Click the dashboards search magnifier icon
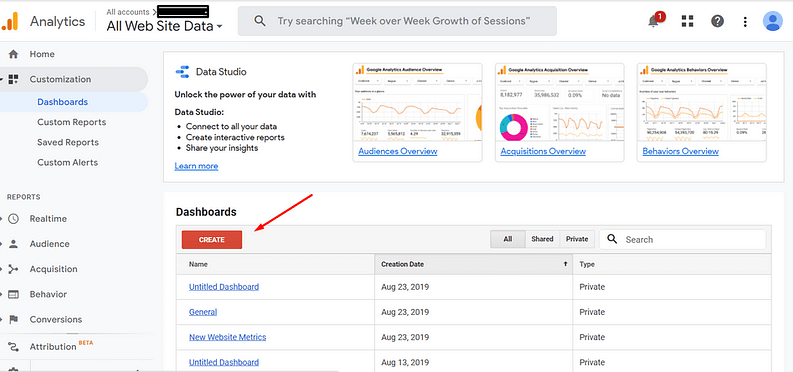793x372 pixels. tap(612, 239)
